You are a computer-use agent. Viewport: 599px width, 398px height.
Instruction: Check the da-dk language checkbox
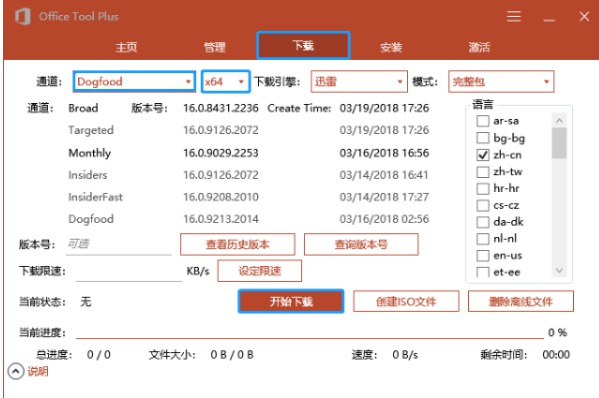pyautogui.click(x=482, y=222)
